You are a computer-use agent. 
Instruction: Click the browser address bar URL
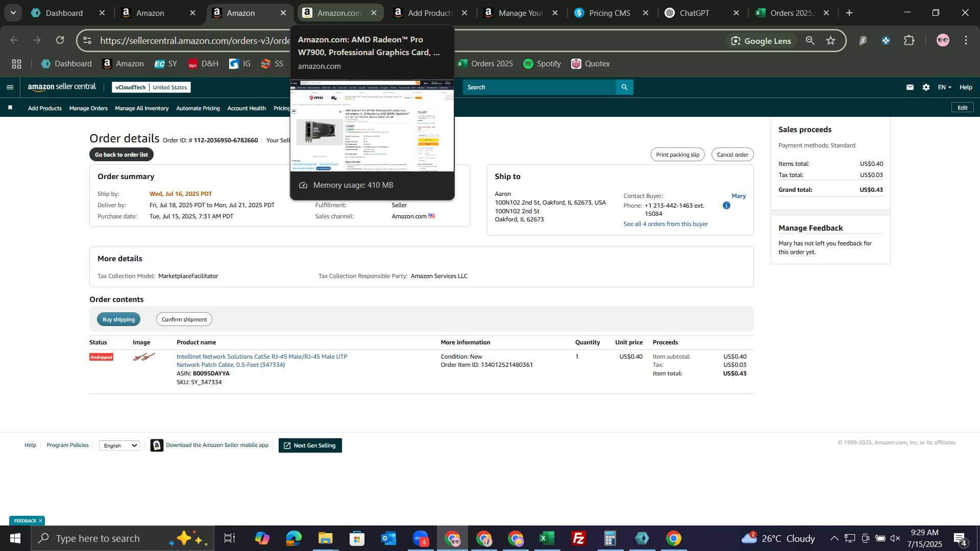[194, 40]
